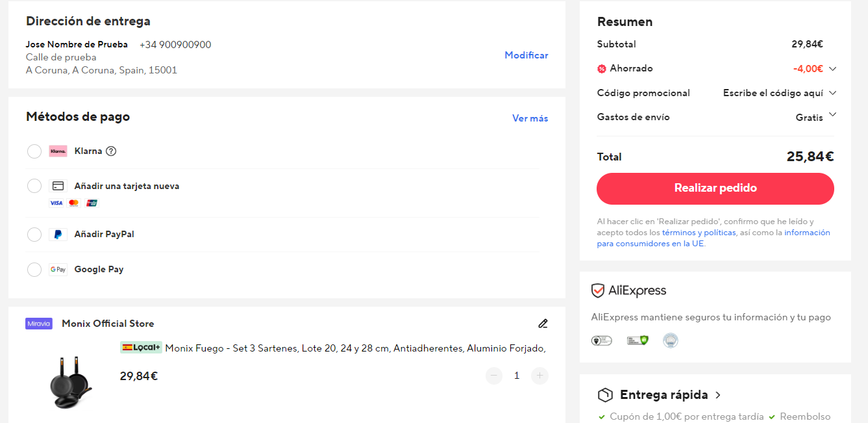Open información para consumidores en la UE link

[713, 238]
